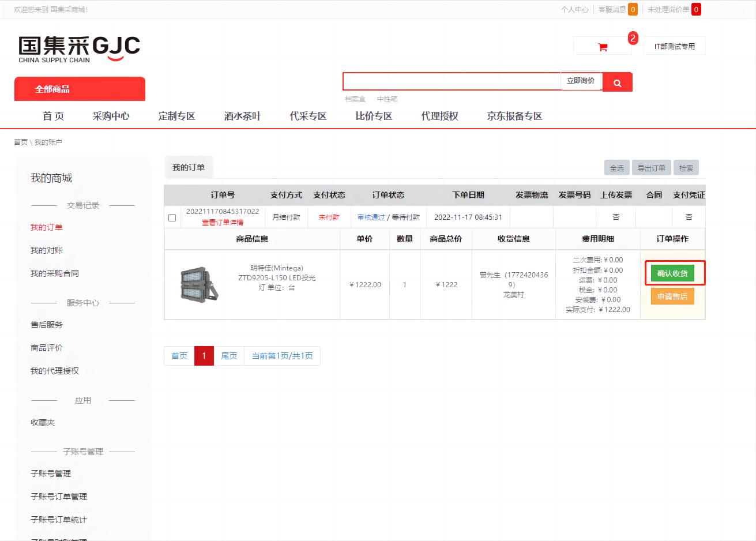Open the 全部商品 category menu
Screen dimensions: 756x541
80,89
